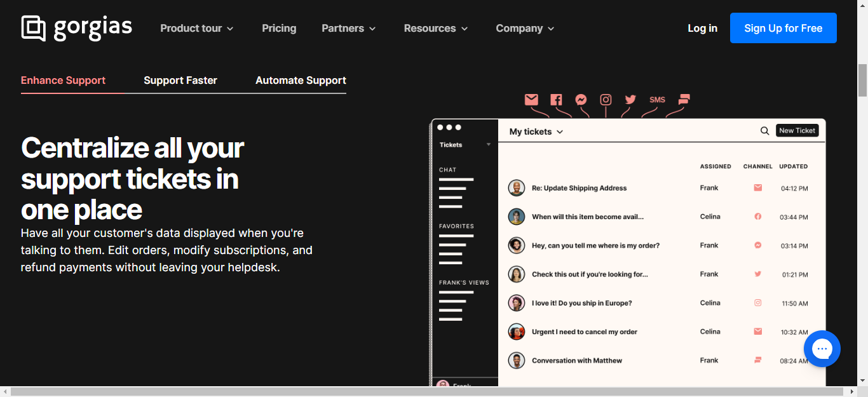This screenshot has height=397, width=868.
Task: Click the 04:12 PM timestamp
Action: point(794,189)
